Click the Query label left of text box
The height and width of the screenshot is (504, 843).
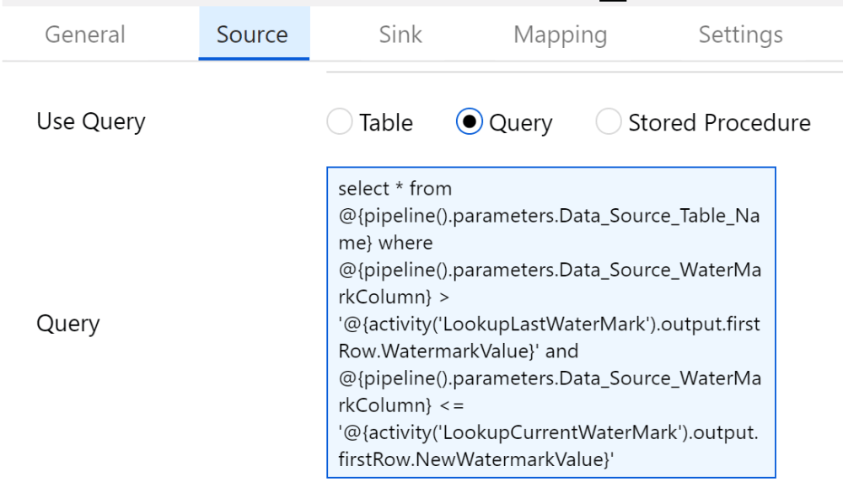point(68,324)
